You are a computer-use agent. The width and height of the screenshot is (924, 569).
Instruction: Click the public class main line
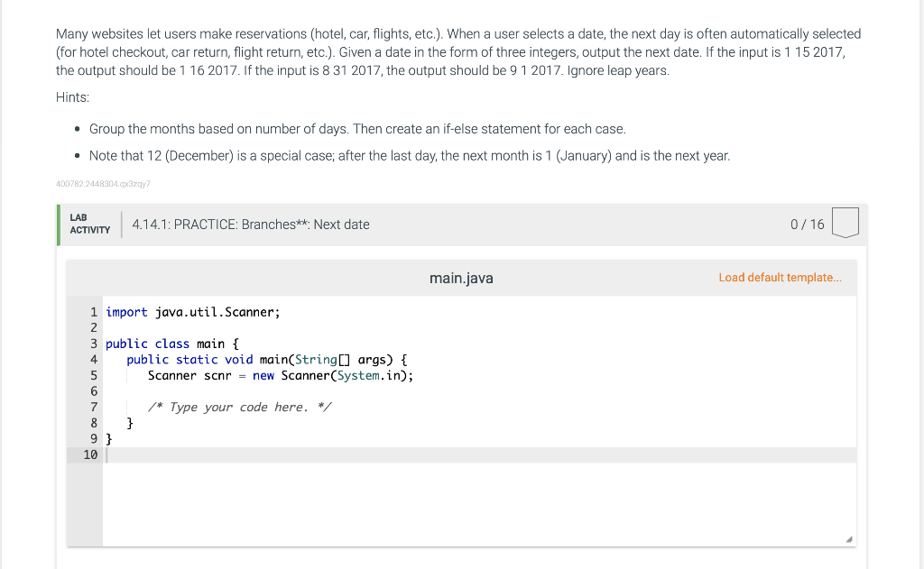171,344
